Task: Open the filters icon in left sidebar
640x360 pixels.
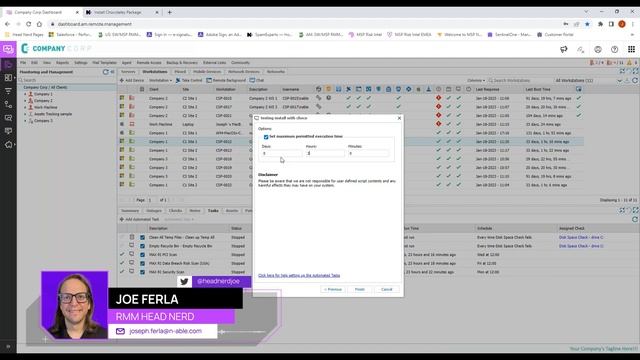Action: tap(8, 91)
